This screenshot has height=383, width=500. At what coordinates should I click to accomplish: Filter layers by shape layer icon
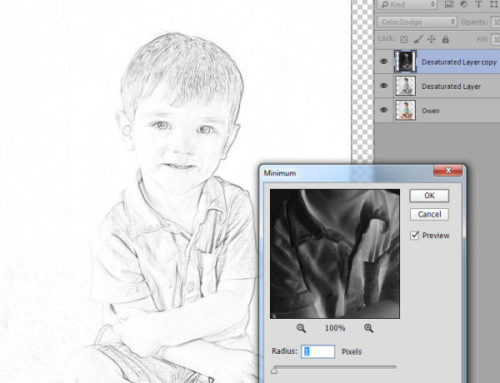point(494,4)
